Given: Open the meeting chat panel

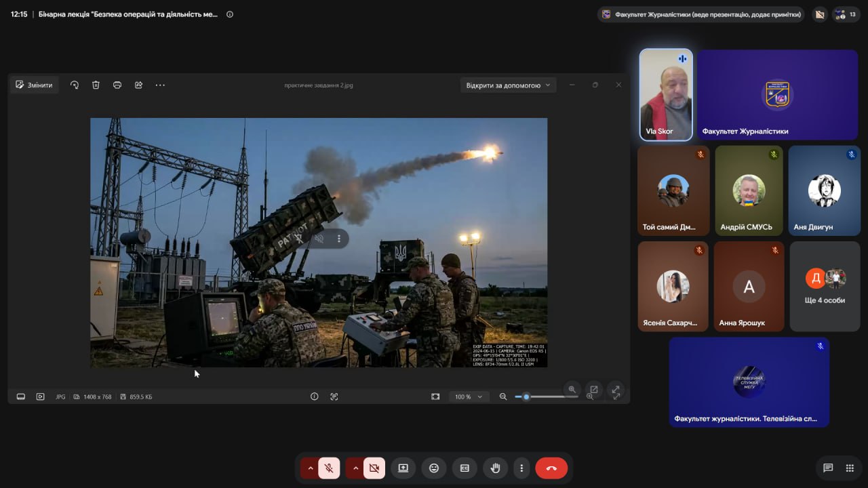Looking at the screenshot, I should (x=828, y=468).
